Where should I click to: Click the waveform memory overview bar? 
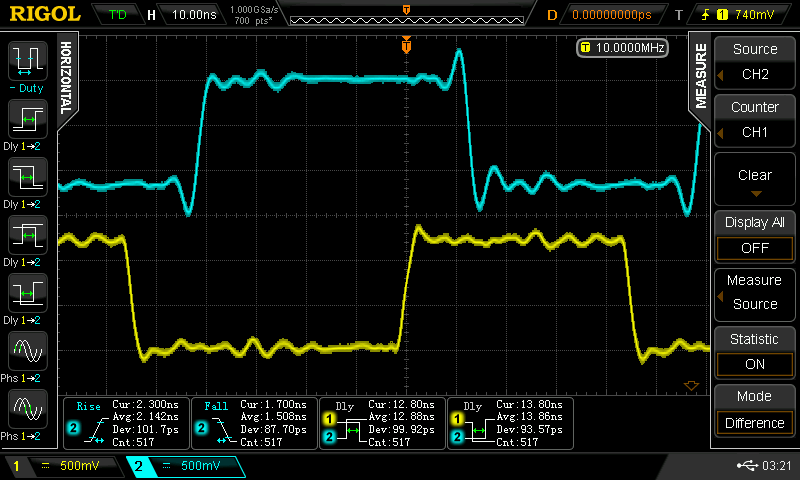click(407, 20)
